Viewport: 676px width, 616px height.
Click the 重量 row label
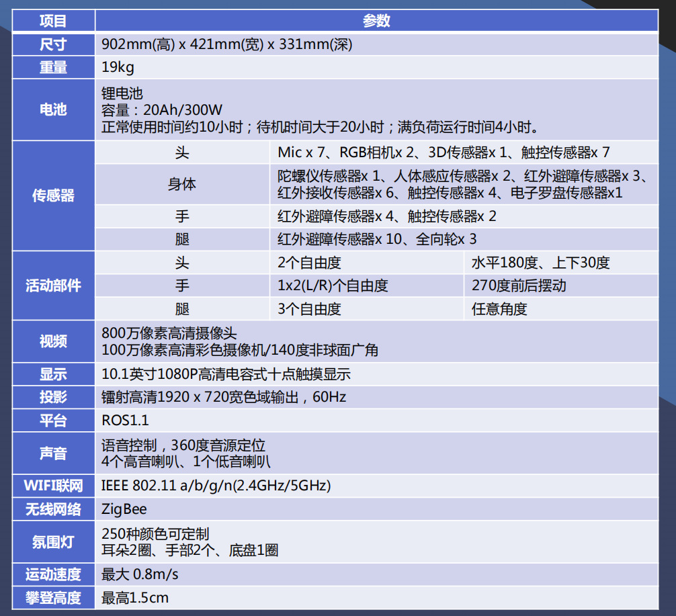click(54, 67)
